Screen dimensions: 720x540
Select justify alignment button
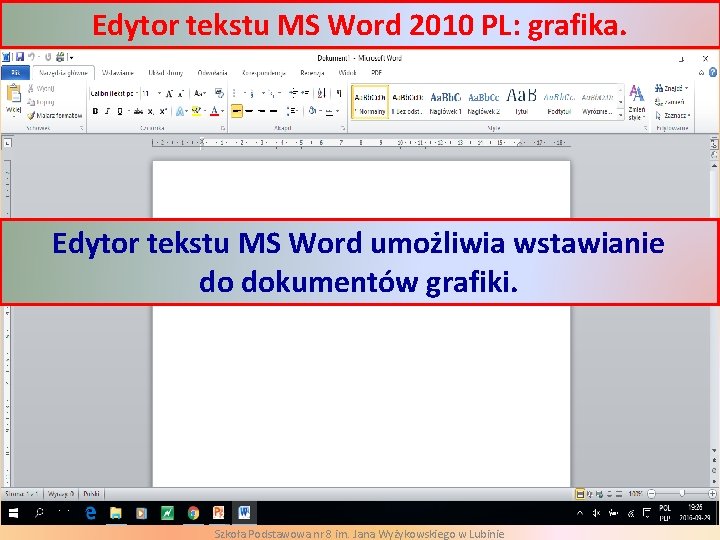coord(274,111)
